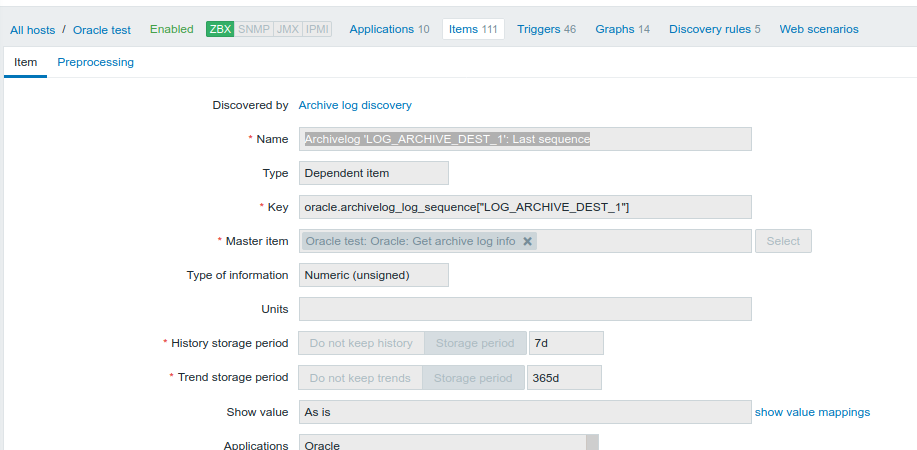Click the JMX availability badge
The height and width of the screenshot is (450, 917).
(287, 29)
